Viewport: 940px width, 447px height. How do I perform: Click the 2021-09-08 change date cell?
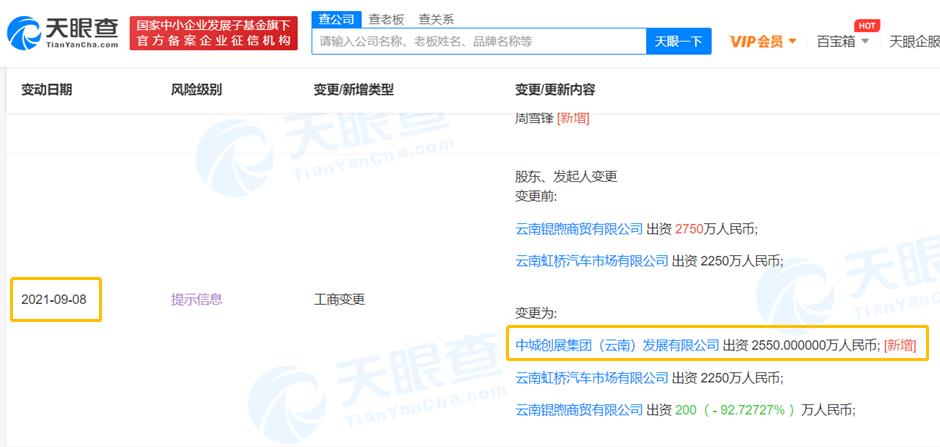point(56,299)
